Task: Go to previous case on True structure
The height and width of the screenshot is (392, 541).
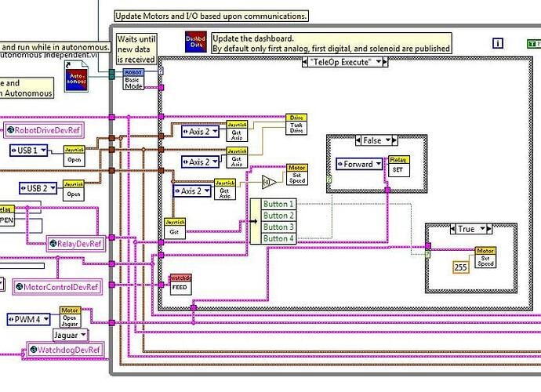Action: click(x=453, y=229)
